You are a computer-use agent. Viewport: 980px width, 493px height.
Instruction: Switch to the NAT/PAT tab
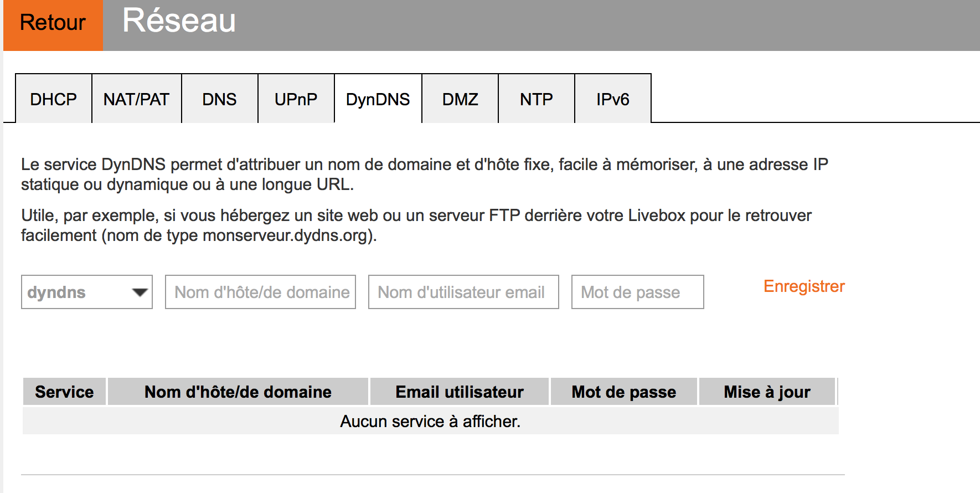136,99
